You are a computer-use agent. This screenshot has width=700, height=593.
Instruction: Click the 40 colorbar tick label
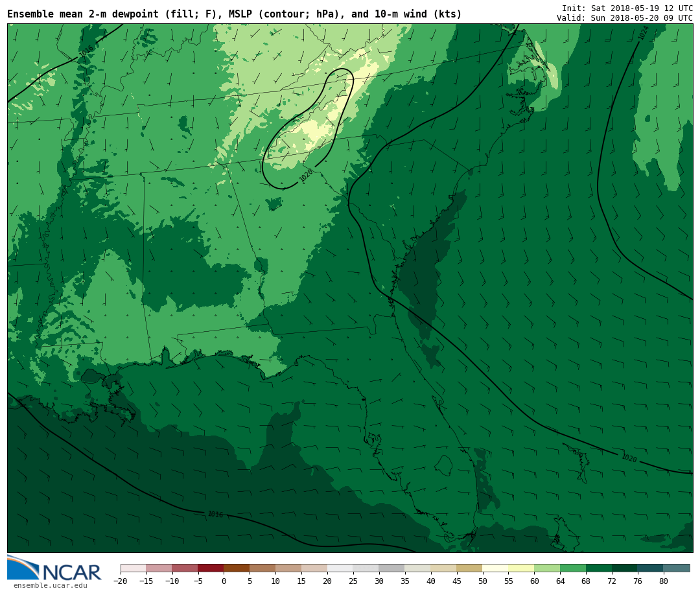(x=431, y=581)
